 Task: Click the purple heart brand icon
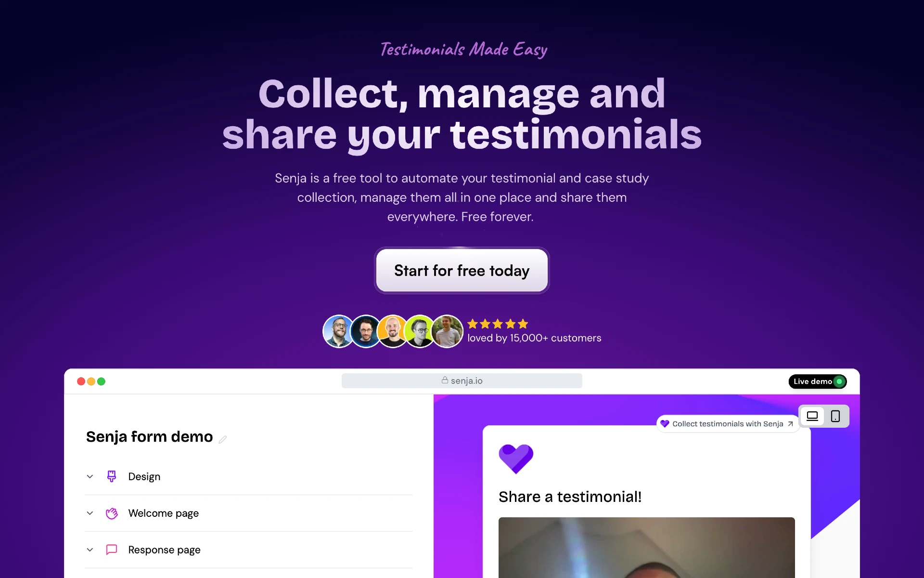[516, 459]
